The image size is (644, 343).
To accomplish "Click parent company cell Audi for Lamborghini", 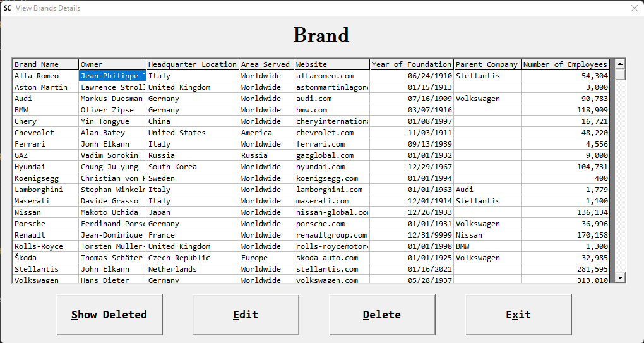I will pyautogui.click(x=487, y=190).
